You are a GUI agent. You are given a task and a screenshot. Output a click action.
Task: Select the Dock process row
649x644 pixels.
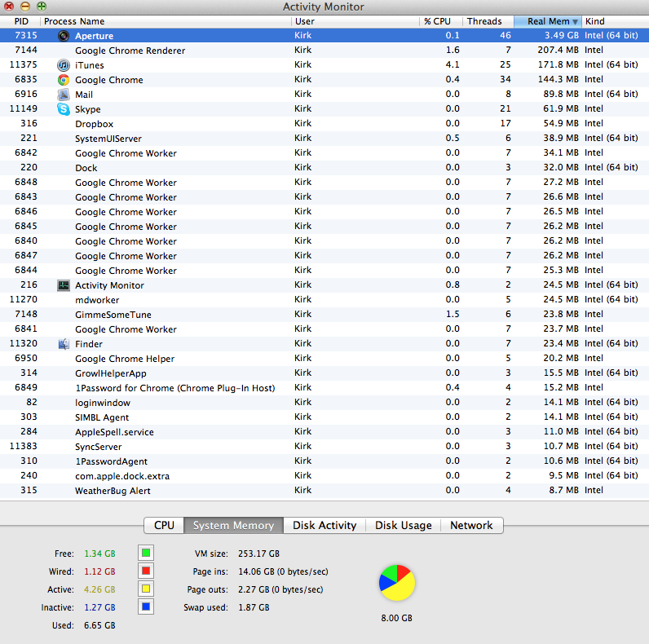(324, 168)
